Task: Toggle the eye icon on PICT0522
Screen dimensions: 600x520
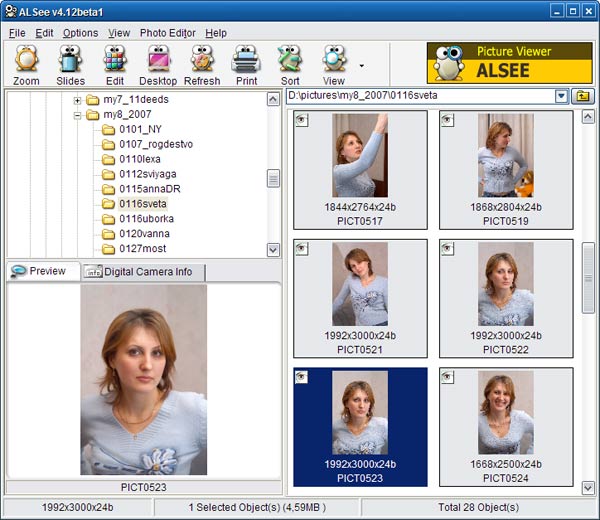Action: (x=447, y=249)
